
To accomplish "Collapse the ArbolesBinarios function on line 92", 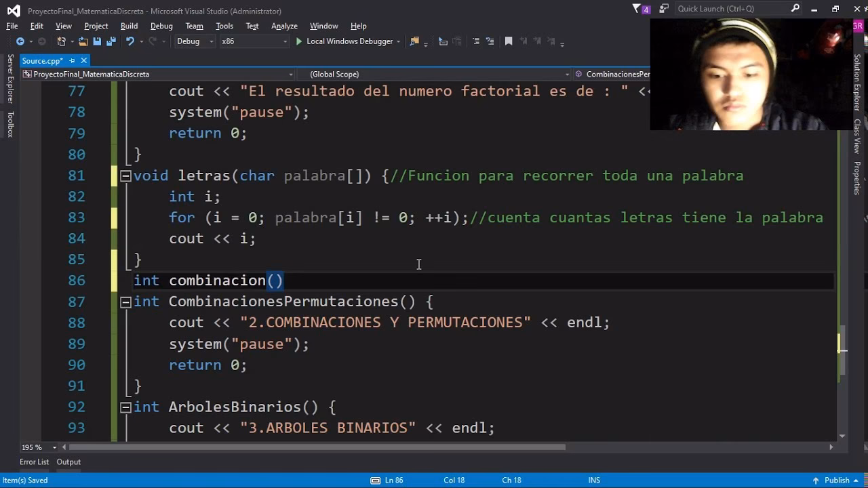I will click(x=125, y=407).
